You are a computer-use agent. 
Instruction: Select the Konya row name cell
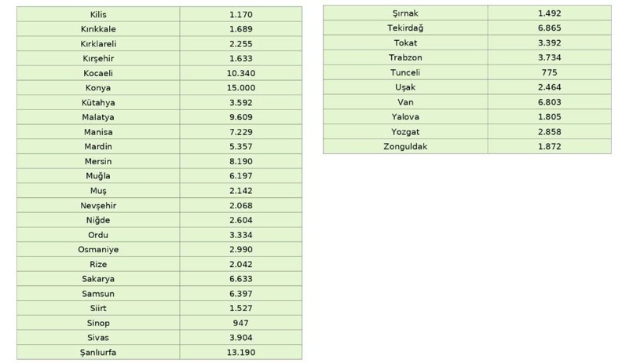[x=98, y=88]
